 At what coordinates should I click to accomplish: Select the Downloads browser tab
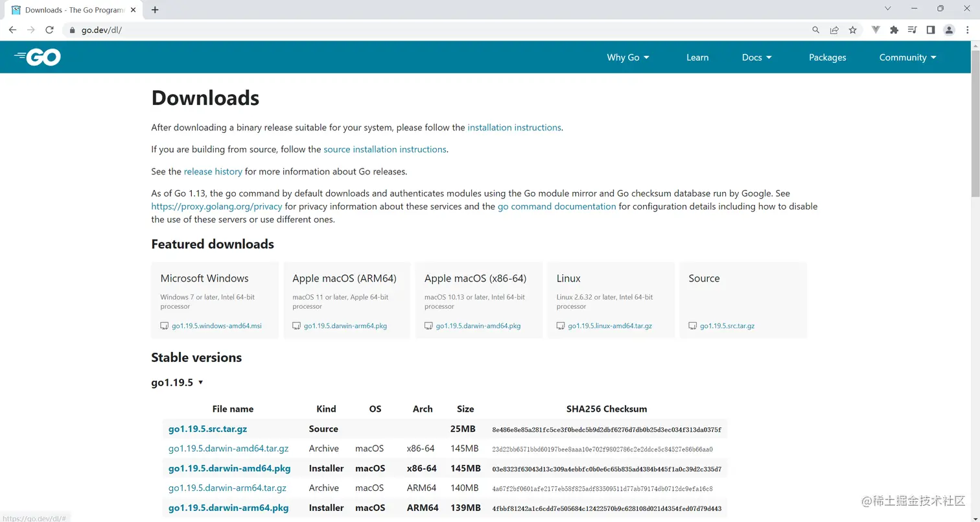pyautogui.click(x=74, y=10)
